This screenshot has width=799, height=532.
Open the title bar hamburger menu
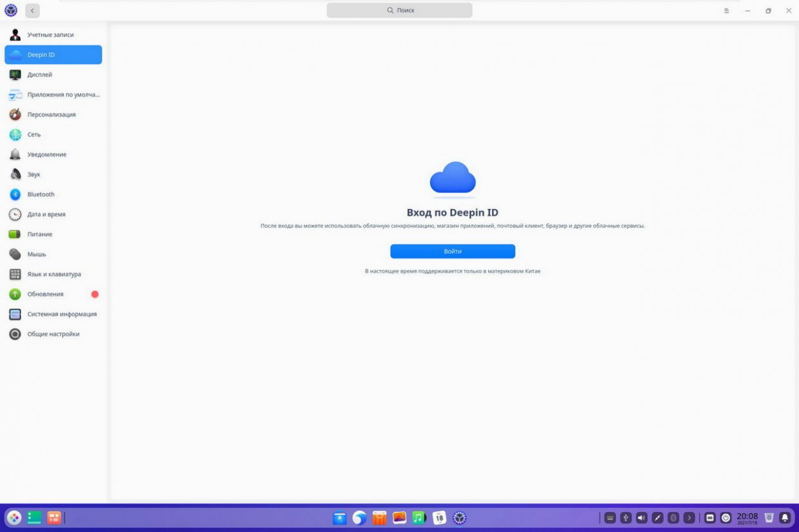[x=726, y=11]
